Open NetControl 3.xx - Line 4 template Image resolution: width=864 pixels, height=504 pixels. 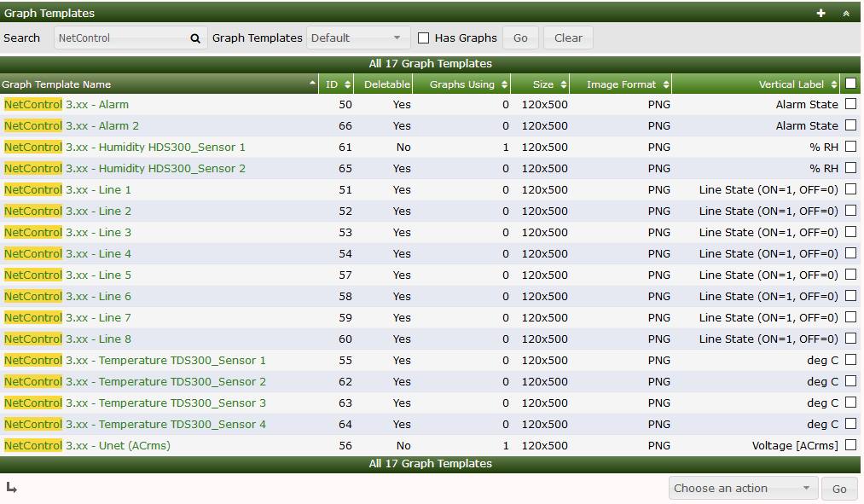(x=67, y=253)
